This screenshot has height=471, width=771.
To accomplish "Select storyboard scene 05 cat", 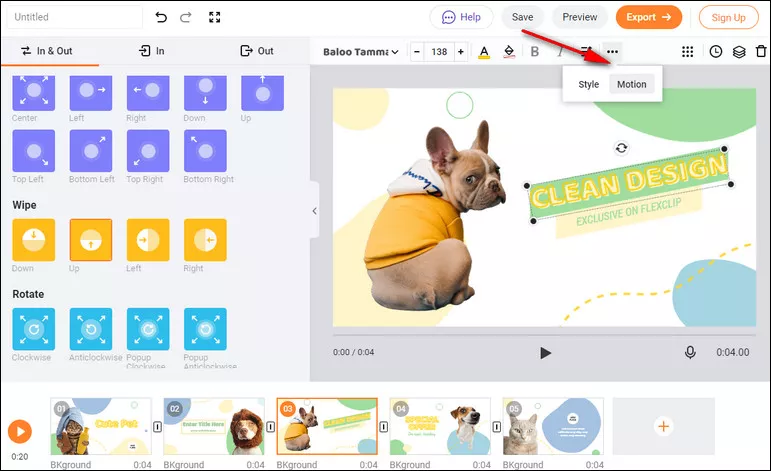I will (553, 426).
